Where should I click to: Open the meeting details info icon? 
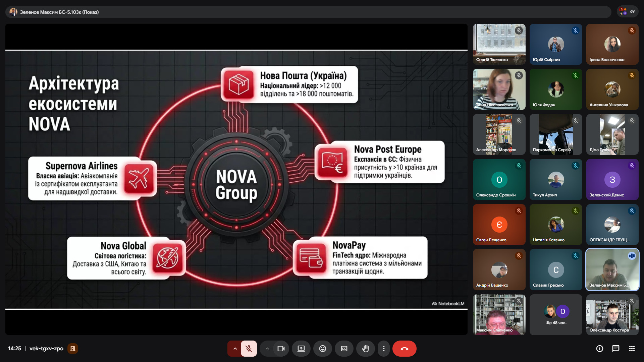[x=599, y=349]
